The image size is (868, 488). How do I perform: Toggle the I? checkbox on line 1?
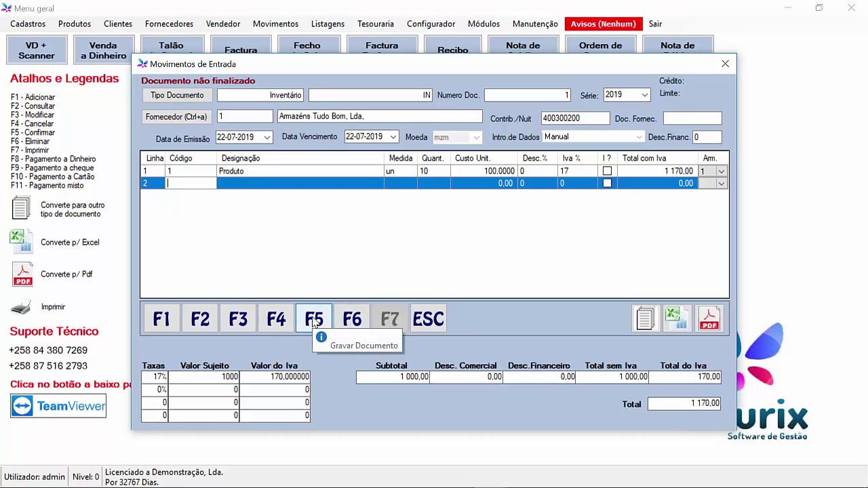607,171
